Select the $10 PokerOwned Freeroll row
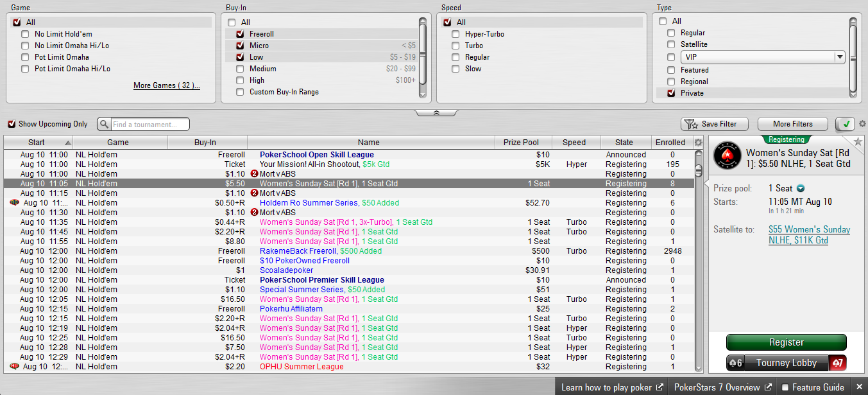The width and height of the screenshot is (868, 395). [x=349, y=261]
